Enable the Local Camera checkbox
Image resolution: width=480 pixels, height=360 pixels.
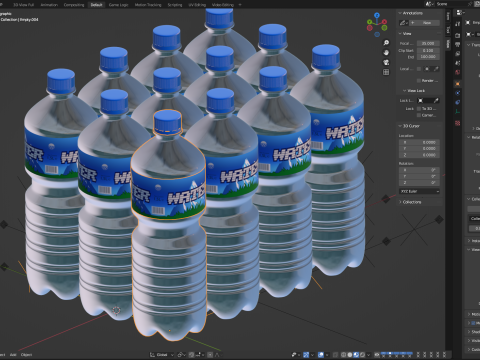419,69
